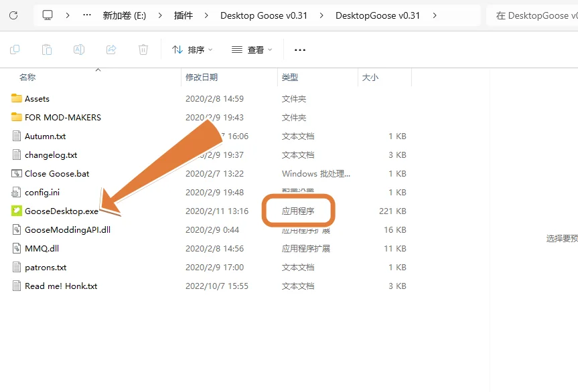Viewport: 578px width, 392px height.
Task: Click date 2020/2/8 14:59 of Assets
Action: point(214,98)
